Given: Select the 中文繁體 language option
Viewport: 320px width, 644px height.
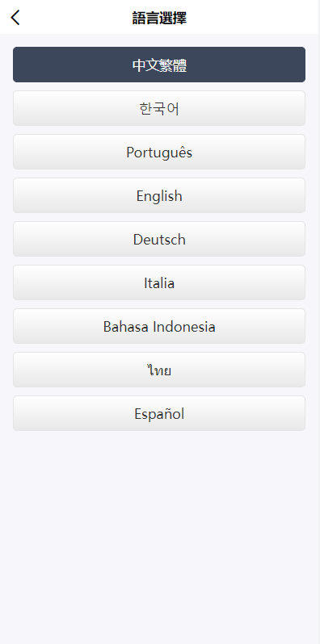Looking at the screenshot, I should tap(159, 65).
